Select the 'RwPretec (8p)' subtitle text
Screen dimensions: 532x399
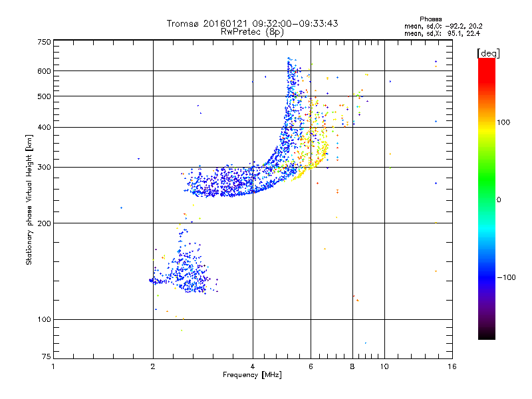click(252, 32)
